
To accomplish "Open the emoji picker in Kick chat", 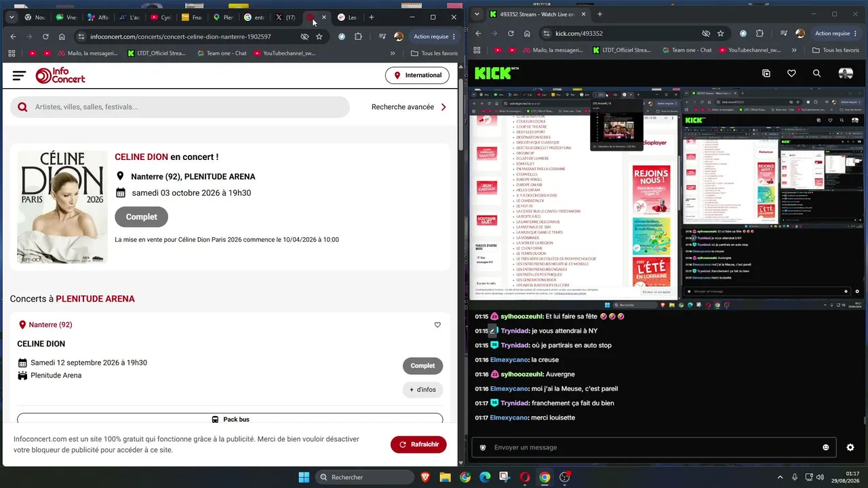I will click(826, 447).
